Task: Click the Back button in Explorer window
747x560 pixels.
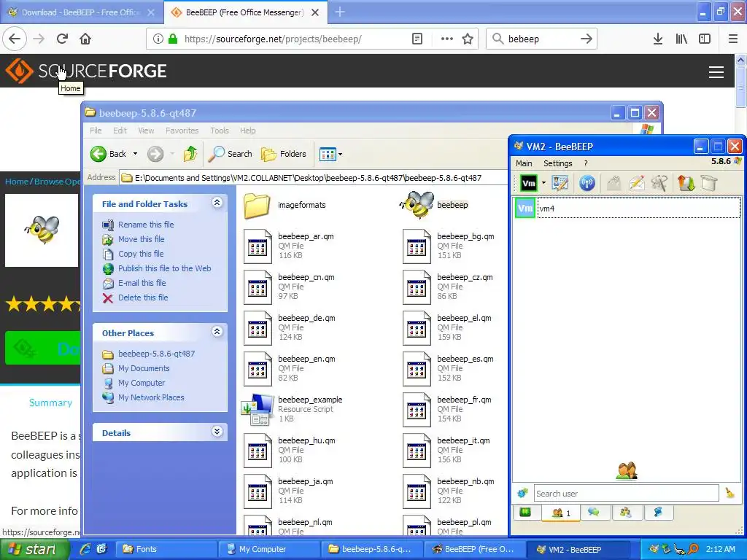Action: click(x=109, y=154)
